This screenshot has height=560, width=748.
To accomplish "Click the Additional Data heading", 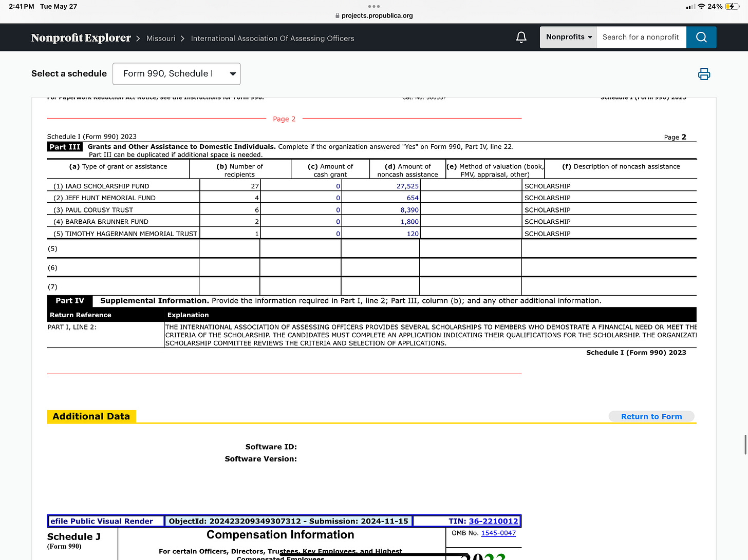I will pyautogui.click(x=91, y=417).
